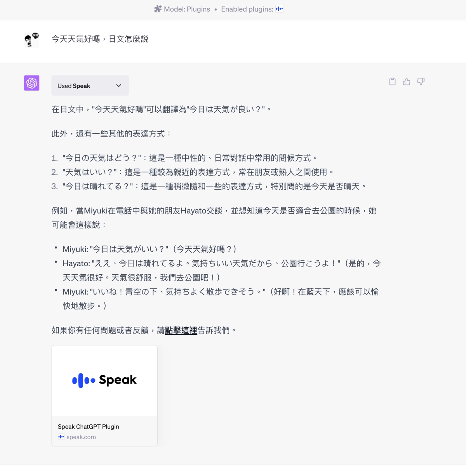The width and height of the screenshot is (466, 476).
Task: Click sentence translating to 今日は天気が良い？
Action: tap(161, 109)
